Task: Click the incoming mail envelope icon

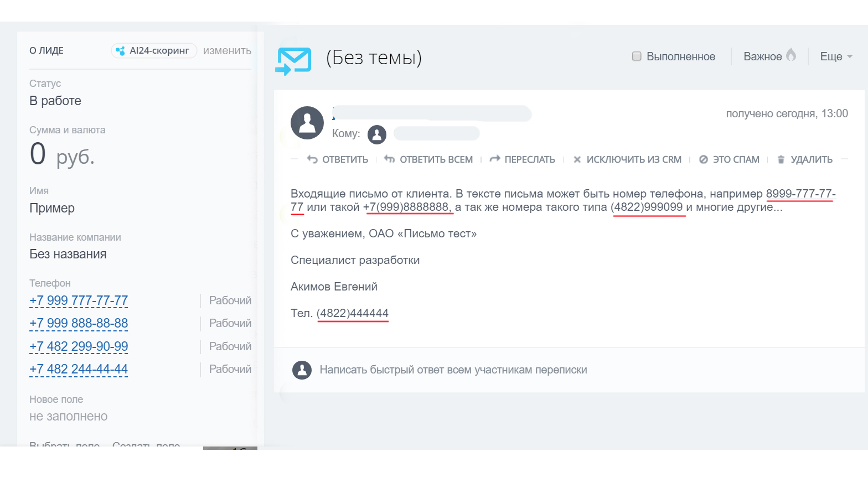Action: 293,60
